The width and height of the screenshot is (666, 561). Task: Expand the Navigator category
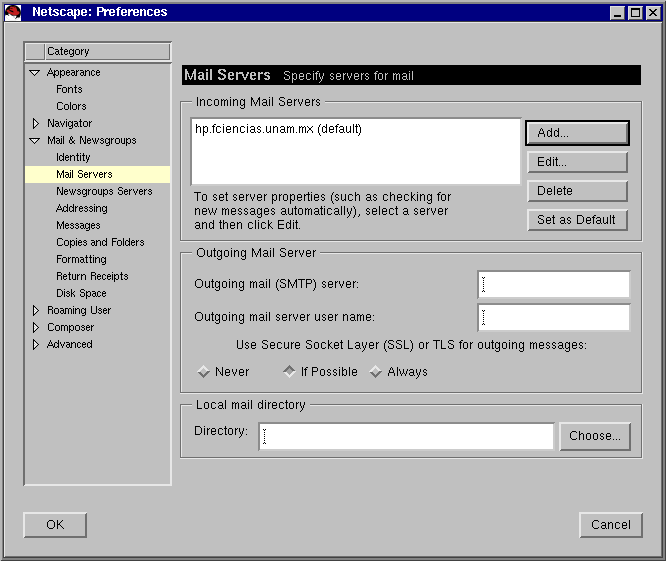pos(35,124)
